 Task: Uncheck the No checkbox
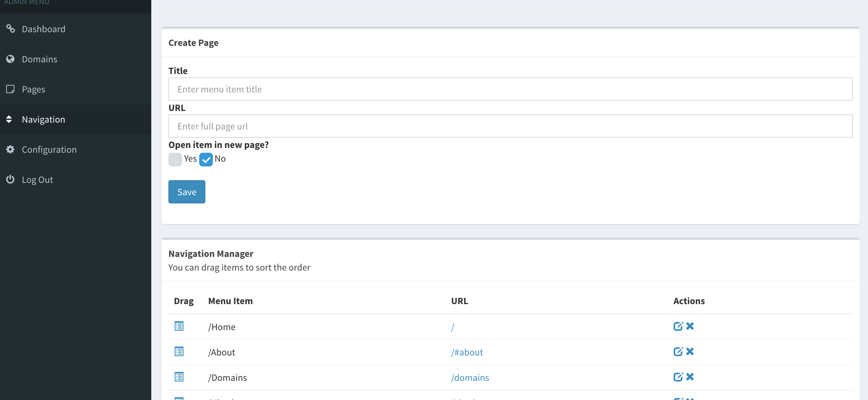point(206,160)
